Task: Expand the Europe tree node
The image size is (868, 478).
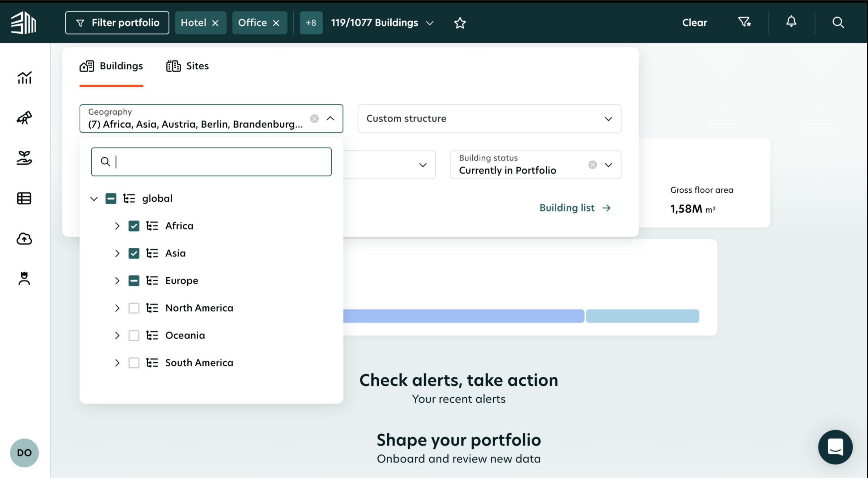Action: point(117,281)
